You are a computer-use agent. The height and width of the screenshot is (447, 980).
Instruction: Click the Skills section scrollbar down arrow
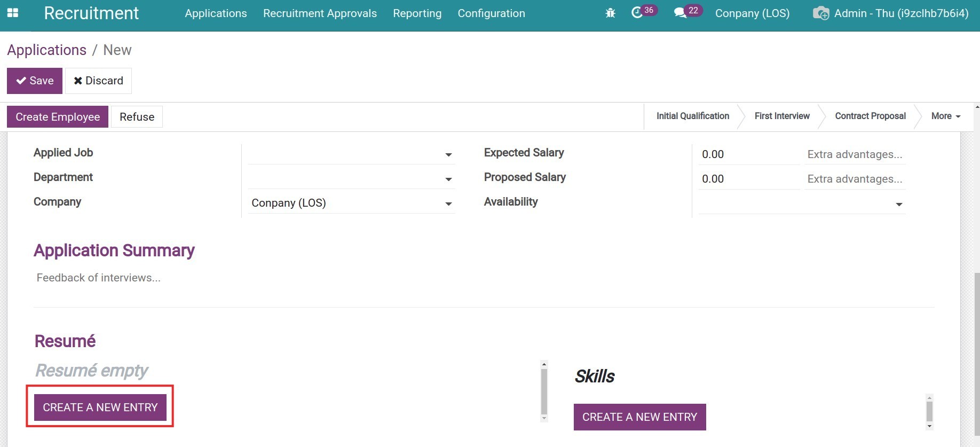click(929, 426)
